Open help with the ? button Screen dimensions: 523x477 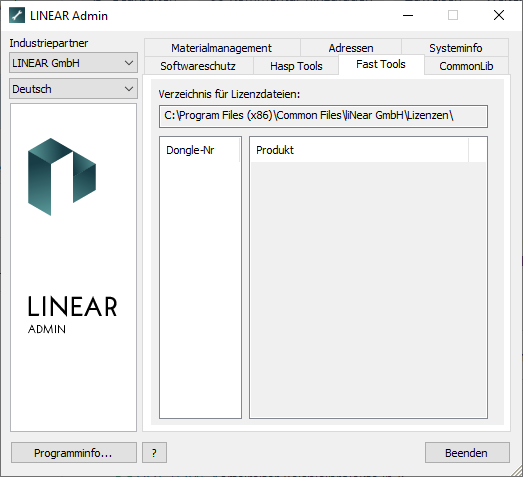(154, 453)
